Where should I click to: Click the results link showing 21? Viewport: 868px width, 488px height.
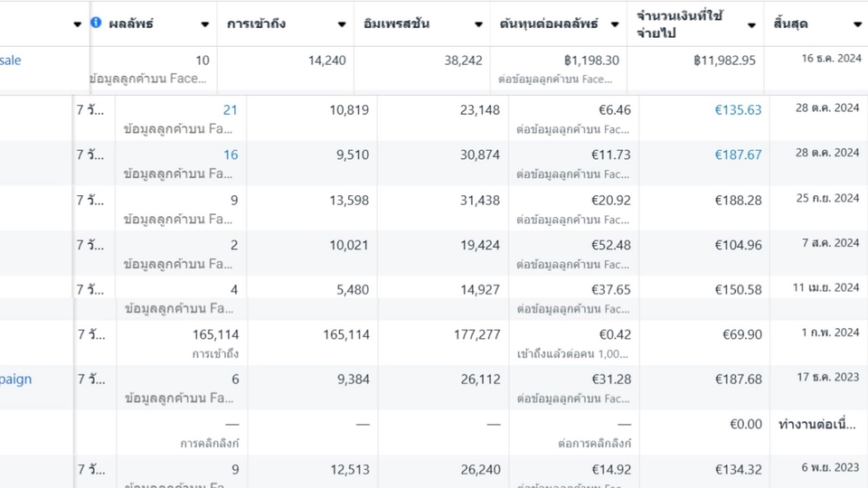click(x=231, y=110)
